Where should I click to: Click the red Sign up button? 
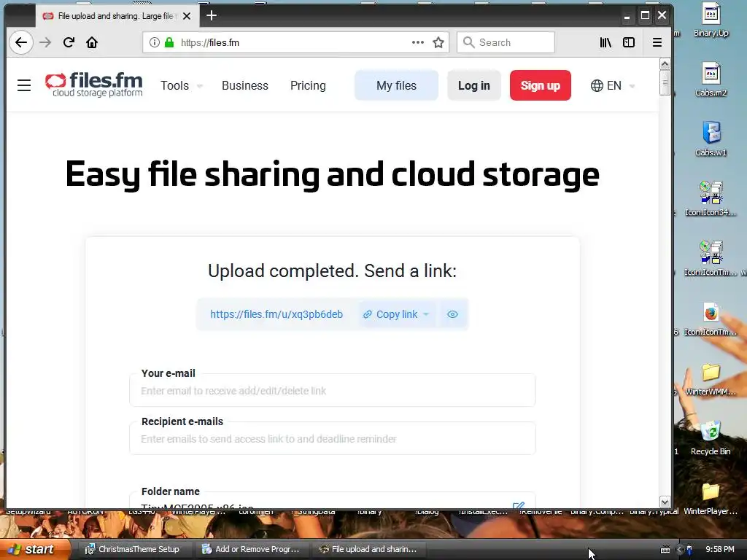point(541,85)
